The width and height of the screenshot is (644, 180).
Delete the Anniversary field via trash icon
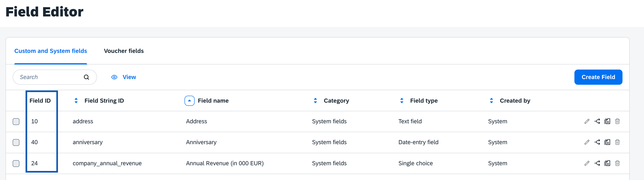point(617,142)
